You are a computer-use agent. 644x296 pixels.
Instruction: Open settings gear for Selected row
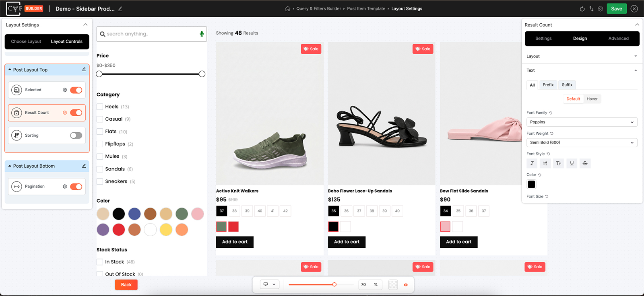[x=65, y=90]
